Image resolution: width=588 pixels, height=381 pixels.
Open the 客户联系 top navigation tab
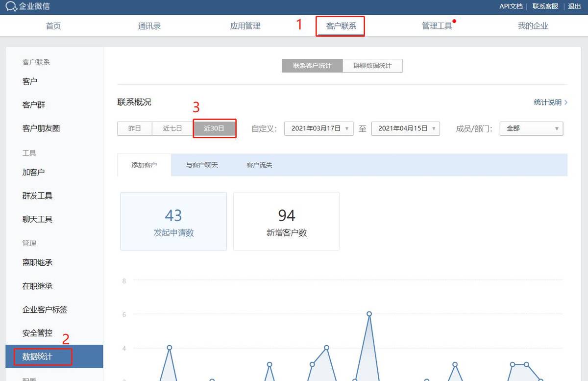pos(341,26)
